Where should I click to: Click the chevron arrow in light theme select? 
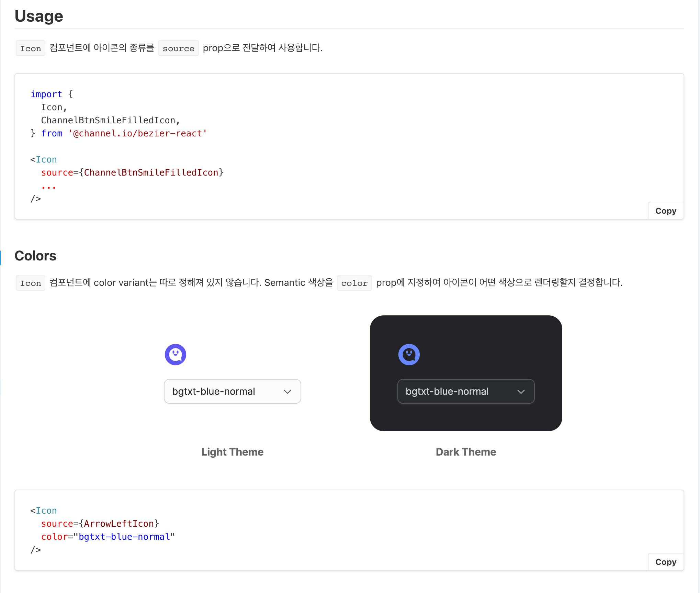click(287, 392)
